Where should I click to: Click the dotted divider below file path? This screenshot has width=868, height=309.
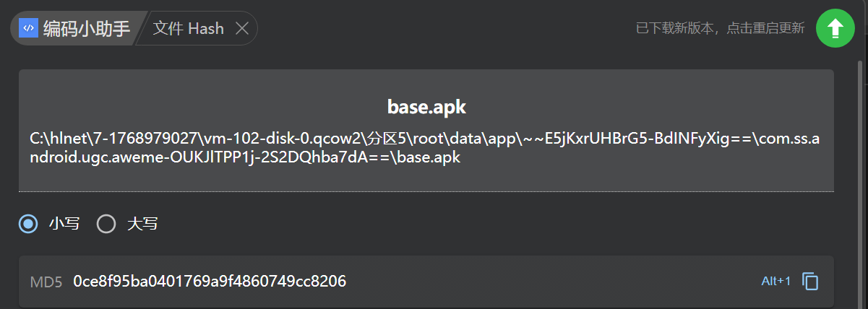(426, 191)
